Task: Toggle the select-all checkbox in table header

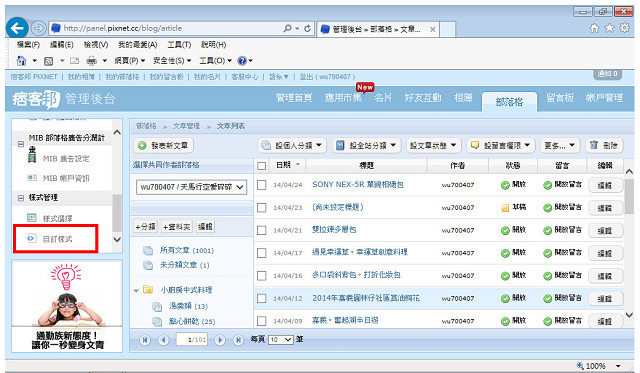Action: point(262,166)
